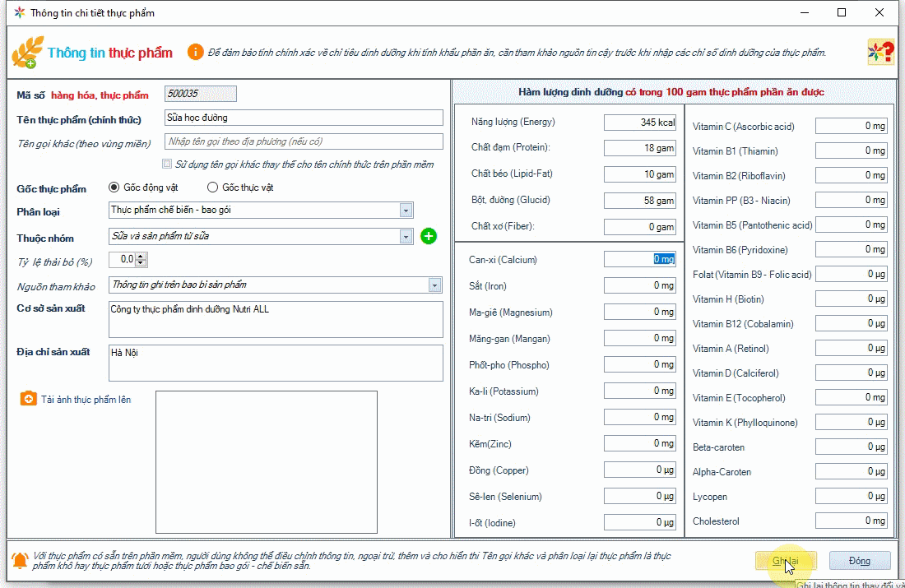Adjust the Tỷ lệ thải bỏ spinner arrows
The image size is (905, 588).
(141, 260)
